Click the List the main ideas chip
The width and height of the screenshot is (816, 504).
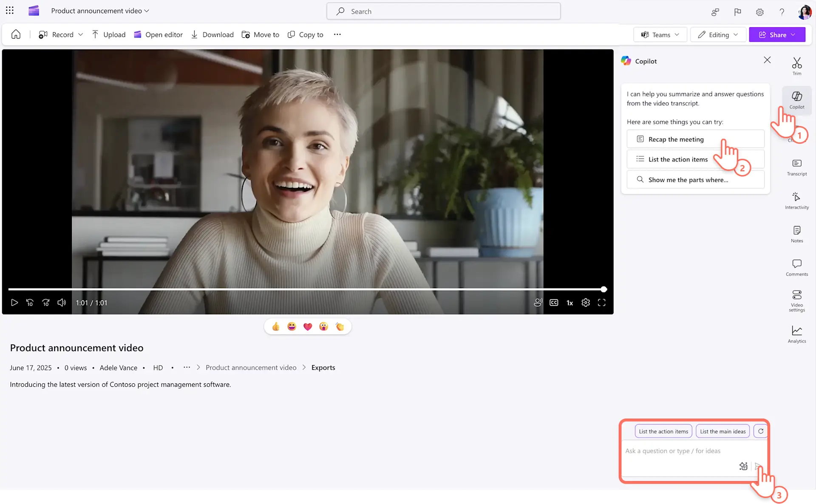tap(722, 431)
